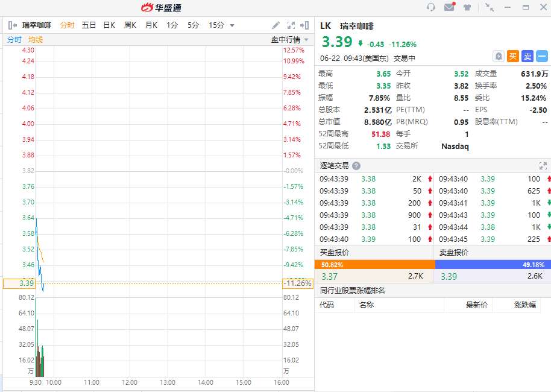Toggle the 分时 price line legend
Viewport: 551px width, 392px height.
click(14, 40)
